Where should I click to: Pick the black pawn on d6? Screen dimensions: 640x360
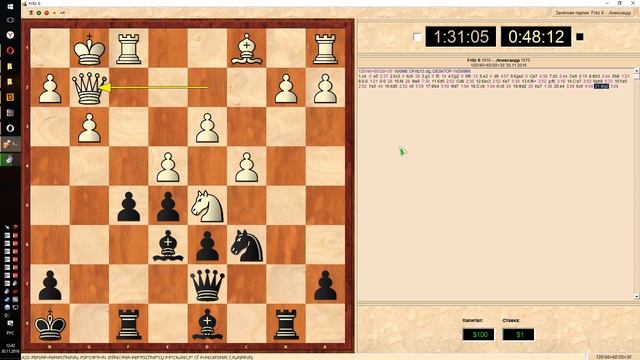207,245
